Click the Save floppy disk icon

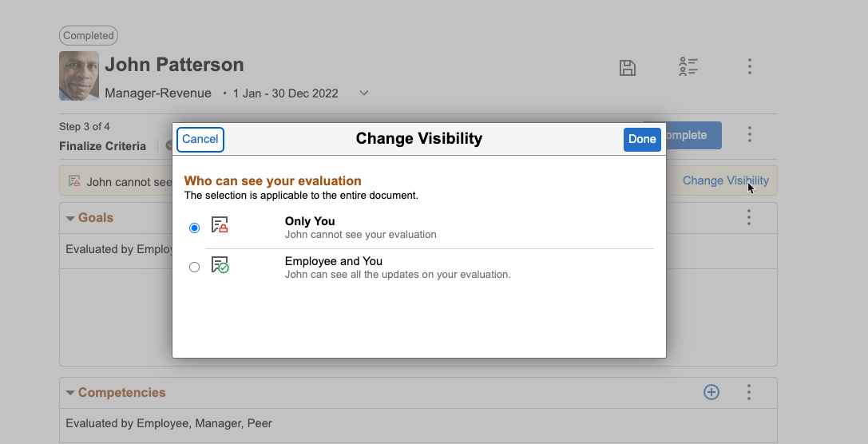tap(628, 68)
